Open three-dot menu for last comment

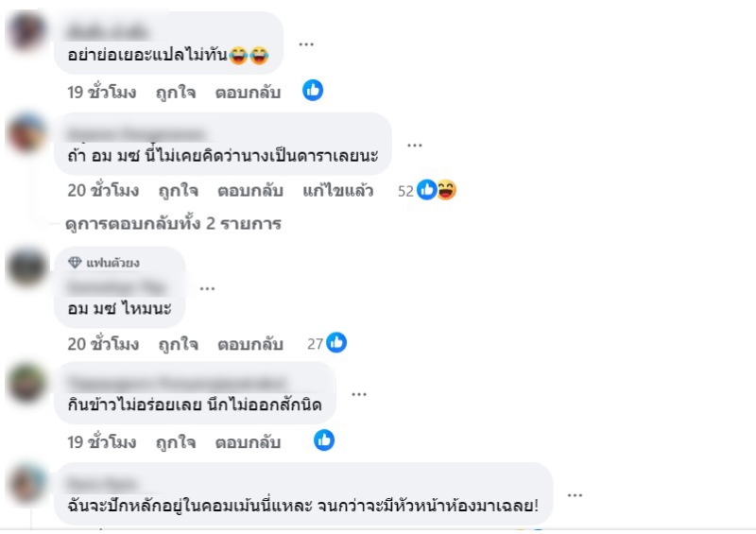point(575,495)
